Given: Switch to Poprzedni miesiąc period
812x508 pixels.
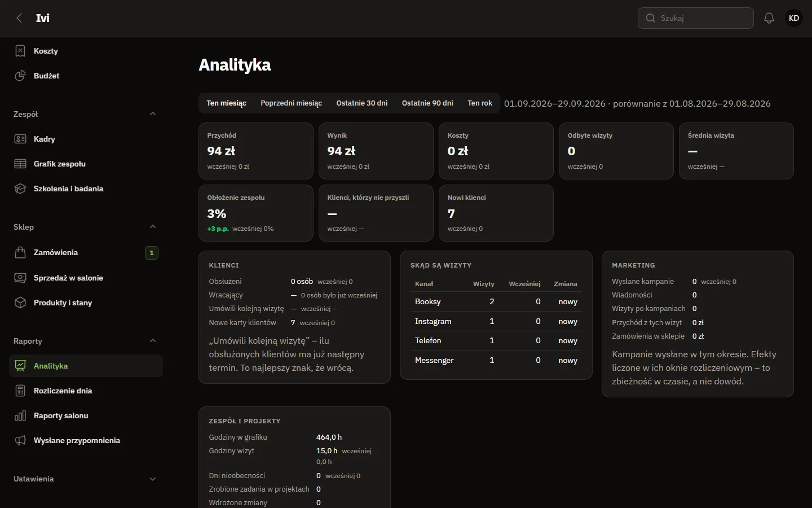Looking at the screenshot, I should point(291,103).
